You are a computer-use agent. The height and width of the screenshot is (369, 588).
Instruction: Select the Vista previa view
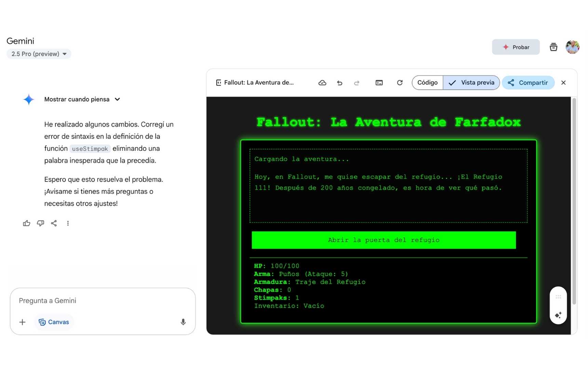[x=471, y=83]
